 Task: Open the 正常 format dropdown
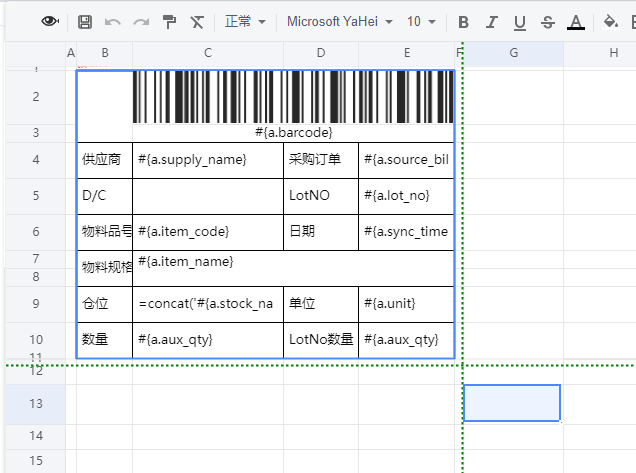[x=245, y=22]
